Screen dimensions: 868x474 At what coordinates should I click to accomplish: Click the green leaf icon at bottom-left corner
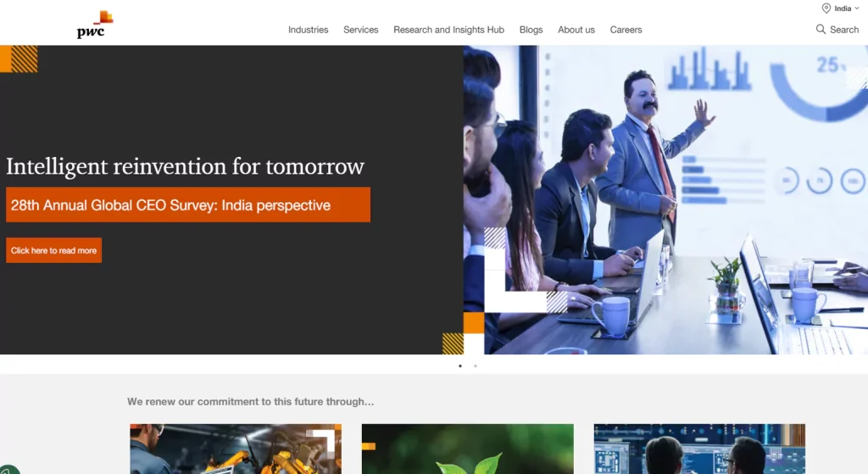coord(7,468)
